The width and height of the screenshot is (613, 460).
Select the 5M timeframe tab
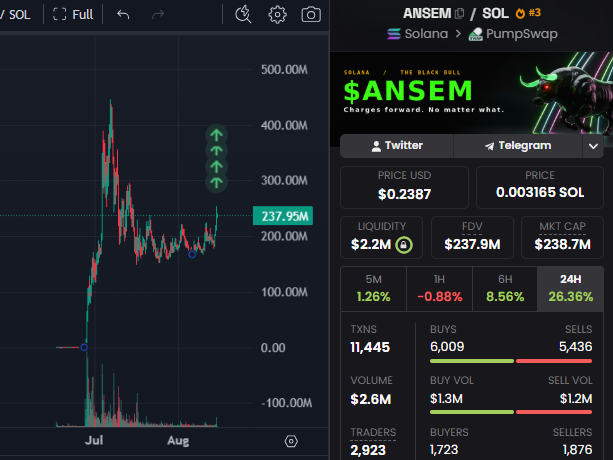point(373,289)
